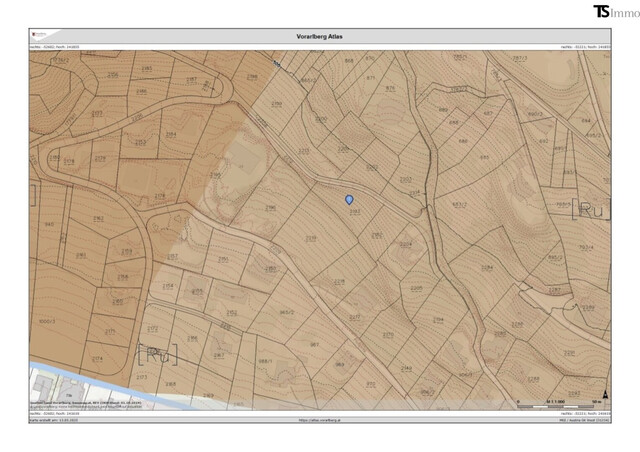Image resolution: width=640 pixels, height=452 pixels.
Task: Open the atlas.vorarlberg.at link in footer
Action: coord(320,420)
